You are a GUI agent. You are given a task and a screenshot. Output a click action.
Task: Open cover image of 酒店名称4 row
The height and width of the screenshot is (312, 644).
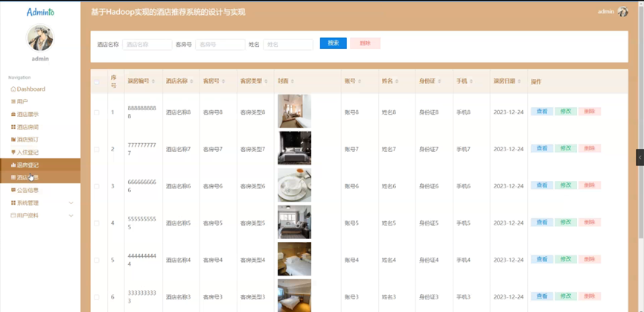[x=295, y=259]
